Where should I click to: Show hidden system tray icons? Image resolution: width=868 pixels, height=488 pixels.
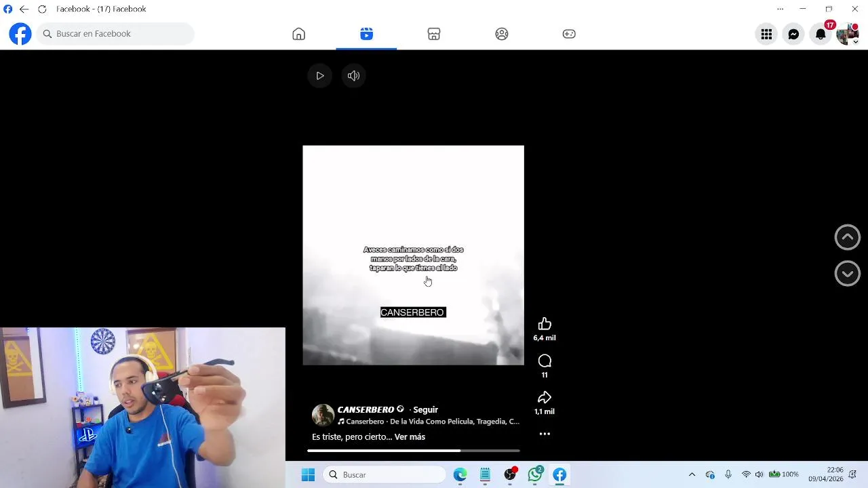pos(692,474)
